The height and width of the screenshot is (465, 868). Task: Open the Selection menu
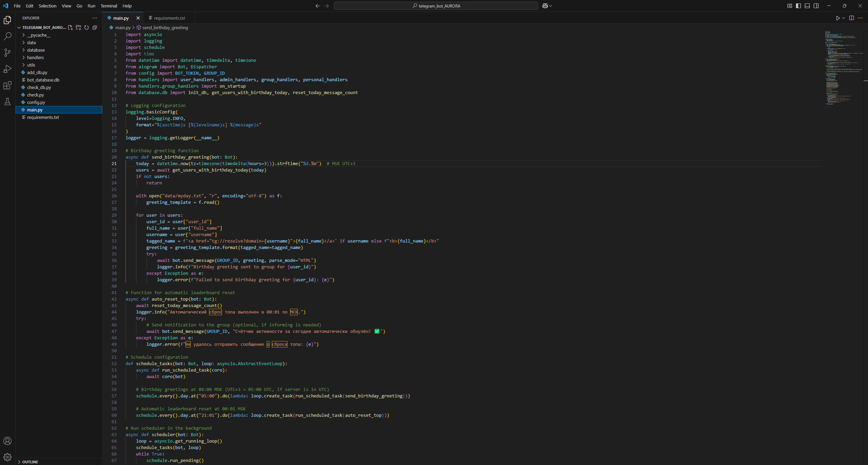point(48,6)
